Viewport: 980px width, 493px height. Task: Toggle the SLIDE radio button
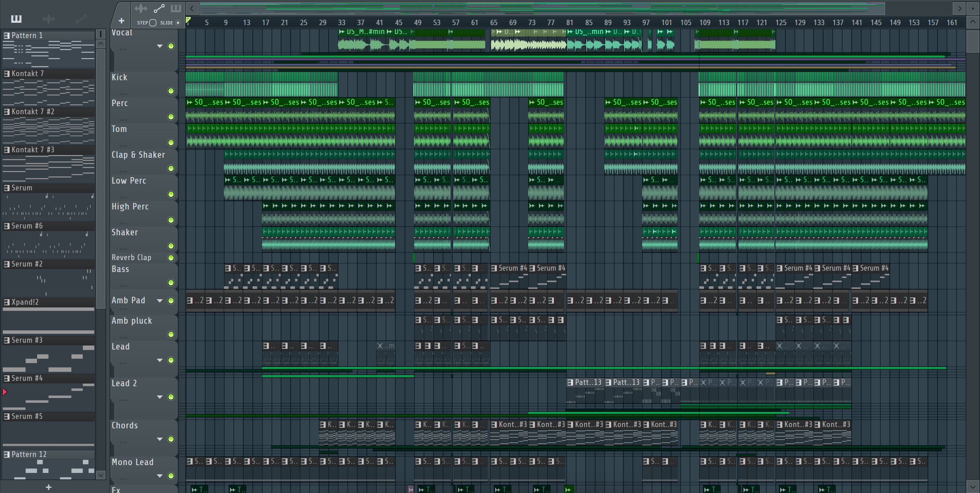coord(178,23)
